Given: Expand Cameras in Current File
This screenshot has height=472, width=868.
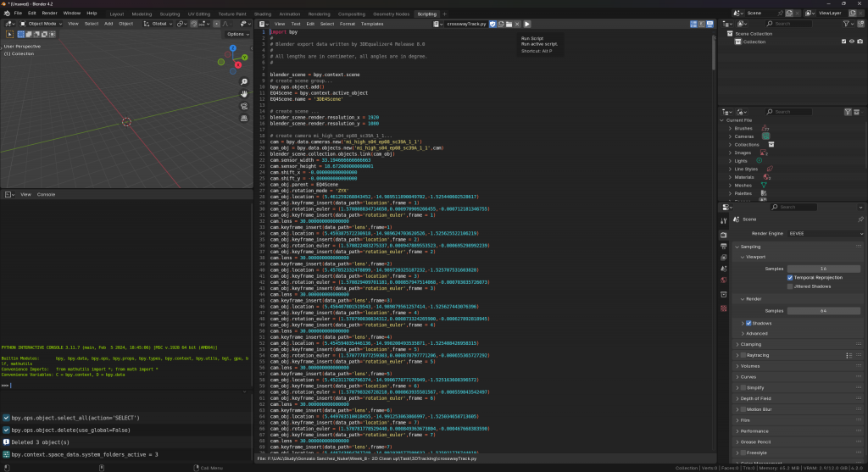Looking at the screenshot, I should tap(730, 136).
